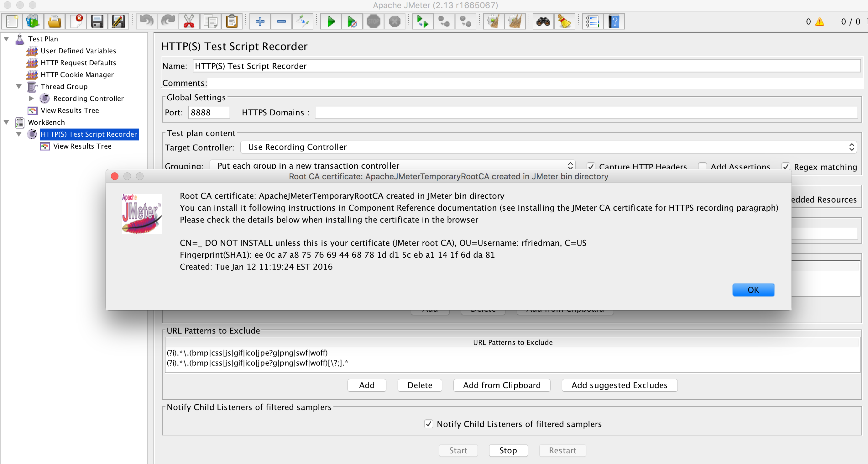Screen dimensions: 868x464
Task: Open the Templates toolbar icon
Action: [x=33, y=21]
